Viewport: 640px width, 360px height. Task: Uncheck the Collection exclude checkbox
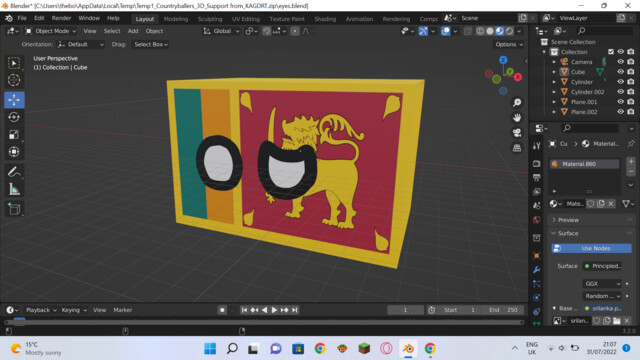pos(611,52)
